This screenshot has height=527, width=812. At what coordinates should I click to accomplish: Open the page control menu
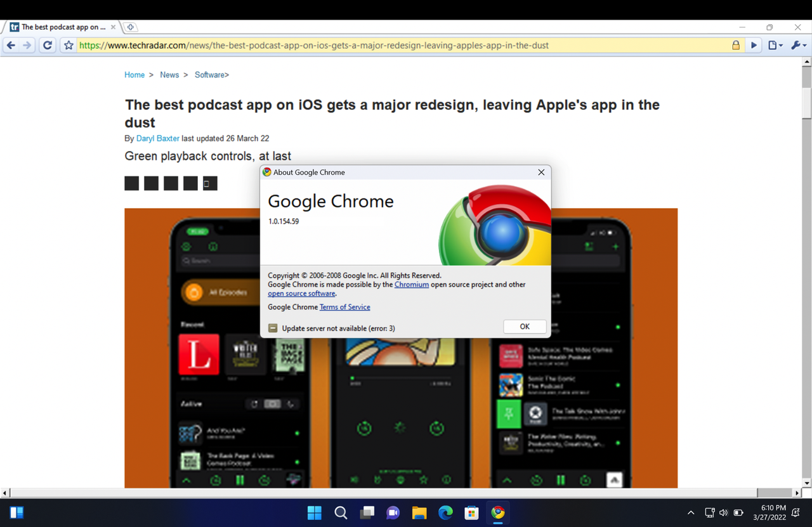pyautogui.click(x=775, y=46)
